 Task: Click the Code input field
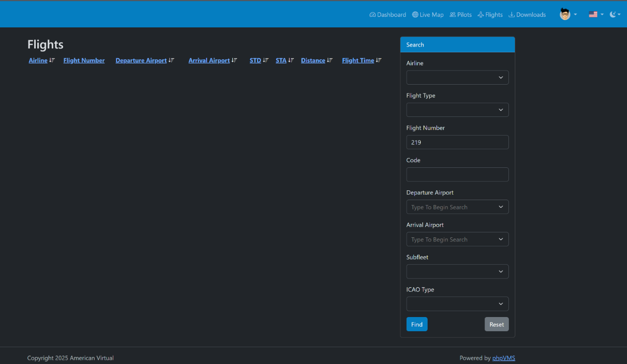click(457, 174)
